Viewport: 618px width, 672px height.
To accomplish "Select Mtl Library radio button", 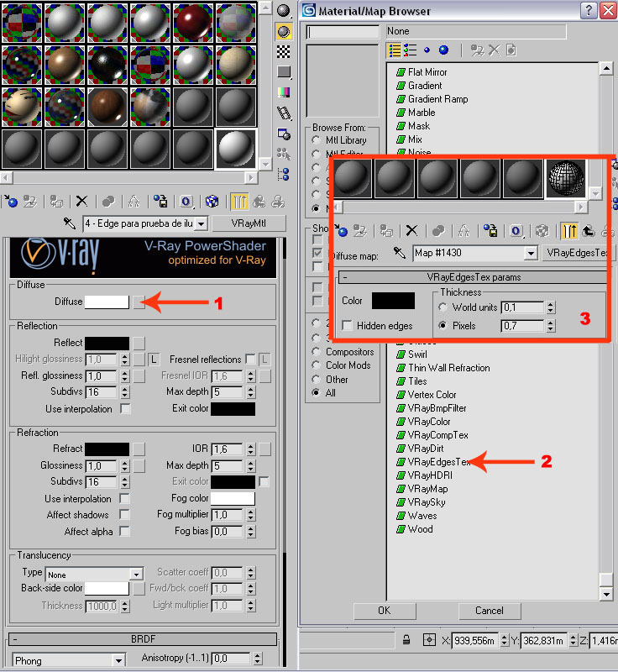I will coord(316,139).
